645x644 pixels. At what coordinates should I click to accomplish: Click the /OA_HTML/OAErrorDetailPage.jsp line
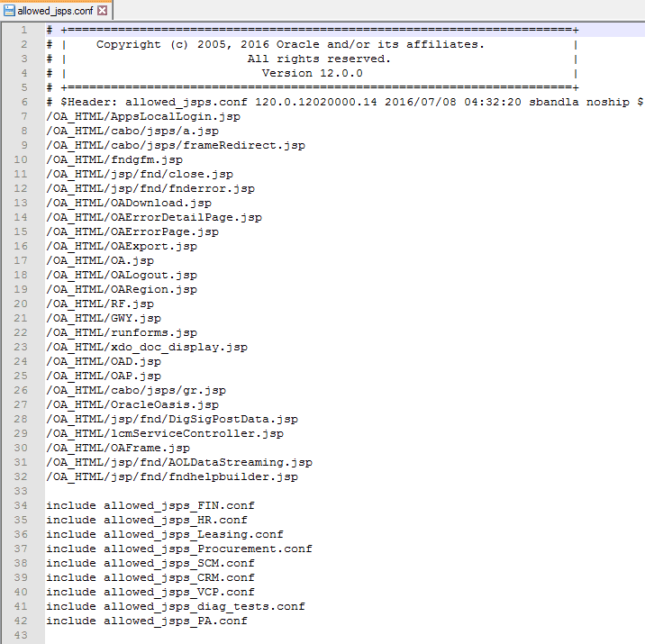154,217
